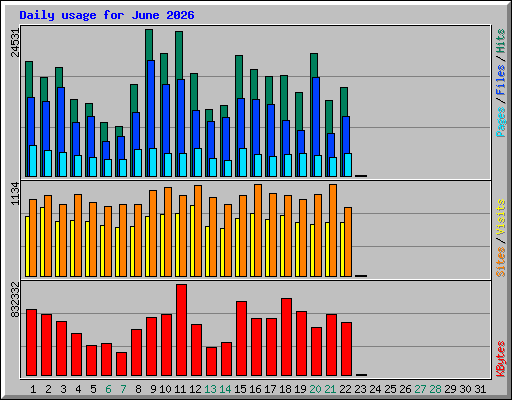Click day 30 on the x-axis
The width and height of the screenshot is (512, 400).
pyautogui.click(x=465, y=389)
